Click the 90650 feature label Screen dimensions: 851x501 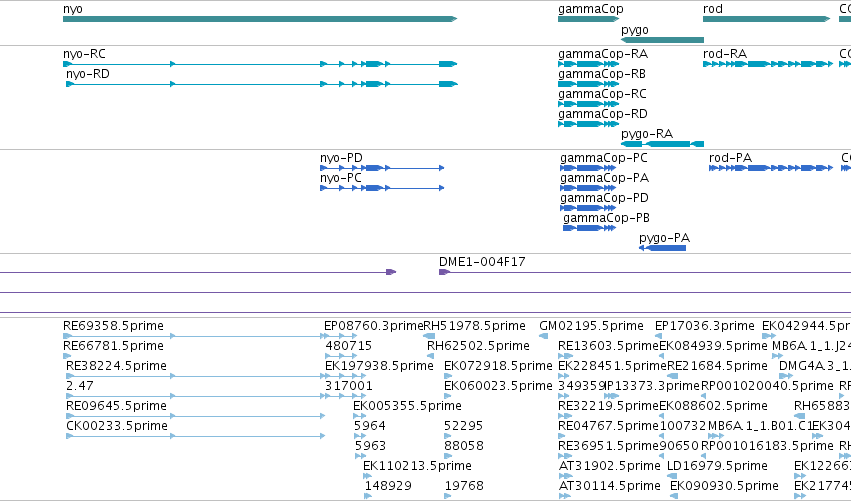coord(679,446)
